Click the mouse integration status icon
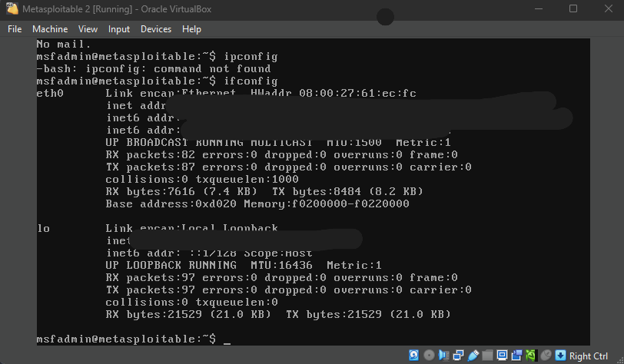The image size is (624, 364). [546, 356]
